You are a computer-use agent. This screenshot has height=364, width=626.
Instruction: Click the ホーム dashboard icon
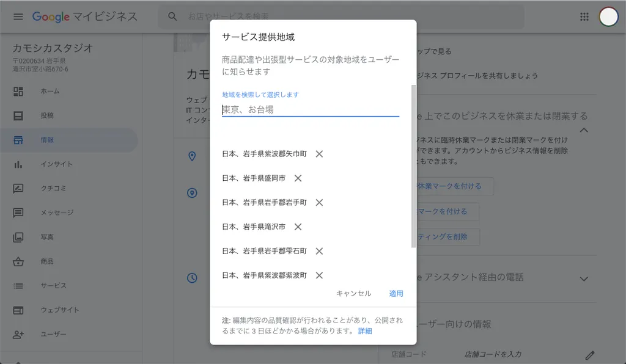pyautogui.click(x=18, y=91)
